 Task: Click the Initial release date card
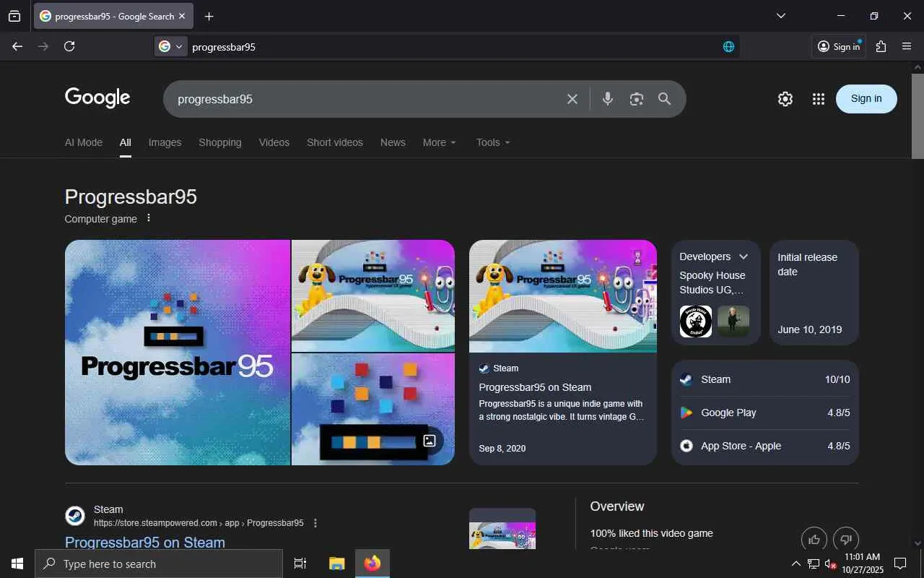[x=814, y=293]
